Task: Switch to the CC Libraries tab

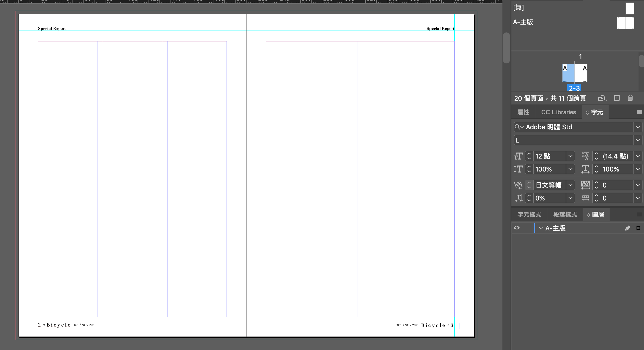Action: click(x=558, y=112)
